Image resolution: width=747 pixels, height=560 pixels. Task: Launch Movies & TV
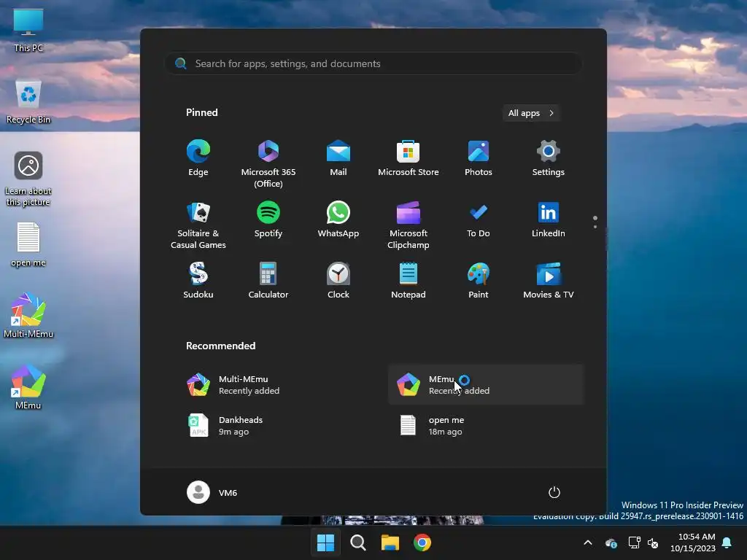tap(549, 281)
